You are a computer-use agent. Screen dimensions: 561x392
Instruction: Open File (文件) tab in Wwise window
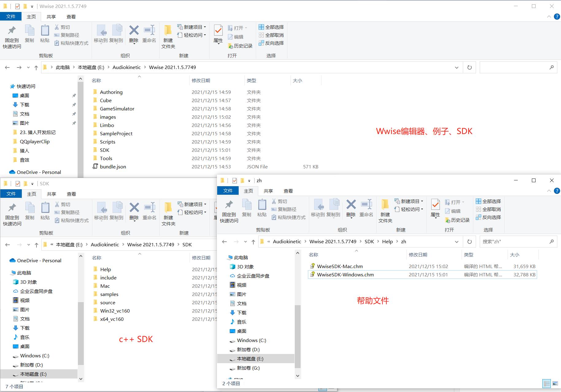point(11,17)
